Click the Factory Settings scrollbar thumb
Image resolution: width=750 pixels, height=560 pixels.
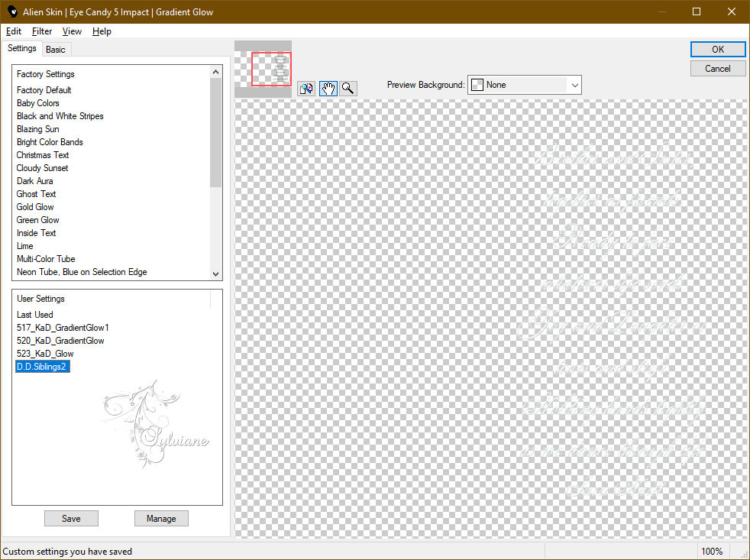(215, 133)
